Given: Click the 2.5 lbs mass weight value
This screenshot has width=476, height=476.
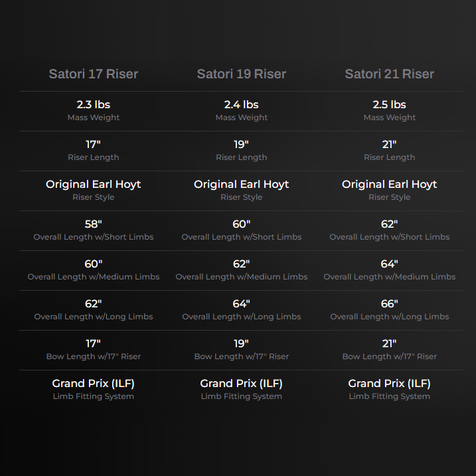Looking at the screenshot, I should [390, 104].
